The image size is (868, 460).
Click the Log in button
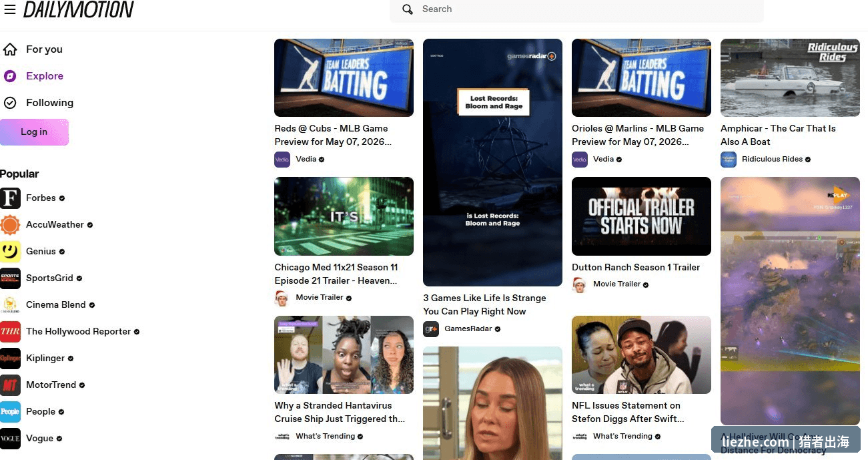(34, 132)
